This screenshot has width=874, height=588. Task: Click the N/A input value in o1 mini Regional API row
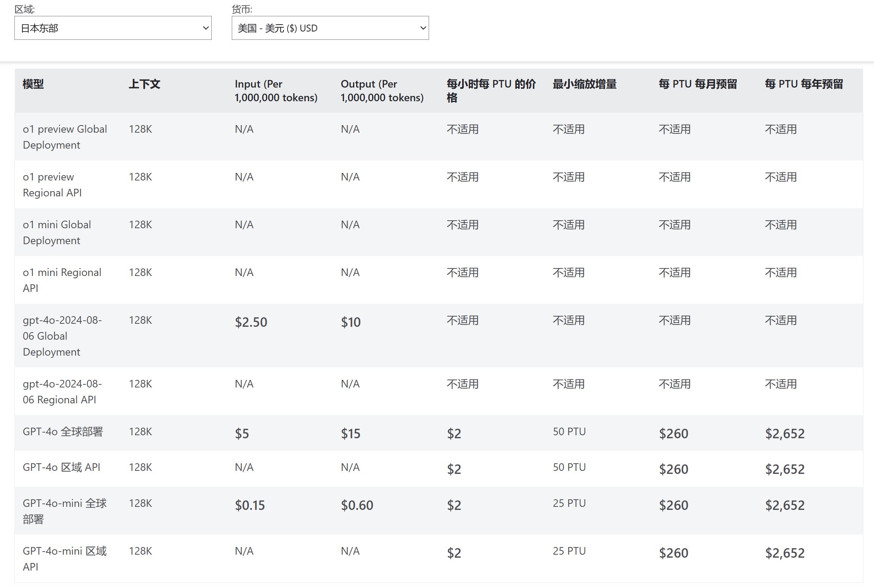point(244,273)
